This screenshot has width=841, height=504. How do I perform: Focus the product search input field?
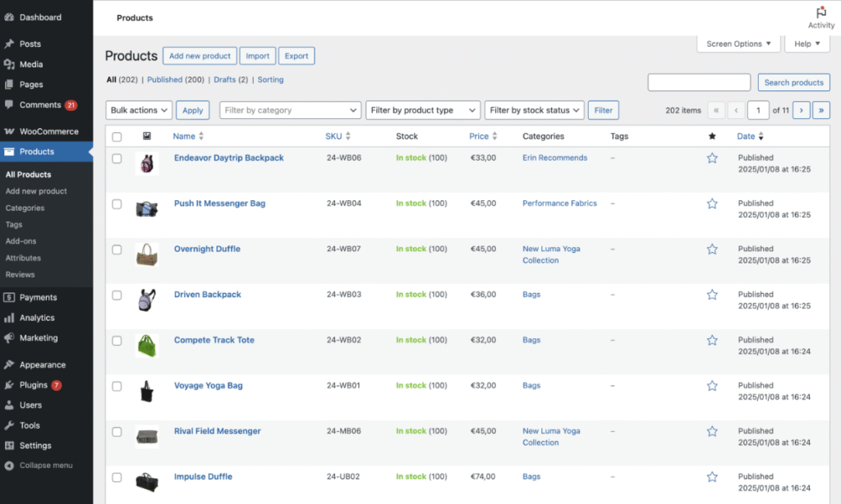[699, 82]
